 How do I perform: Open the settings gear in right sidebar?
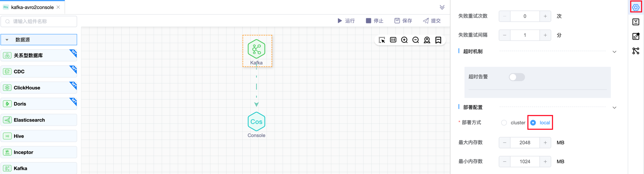pos(636,7)
